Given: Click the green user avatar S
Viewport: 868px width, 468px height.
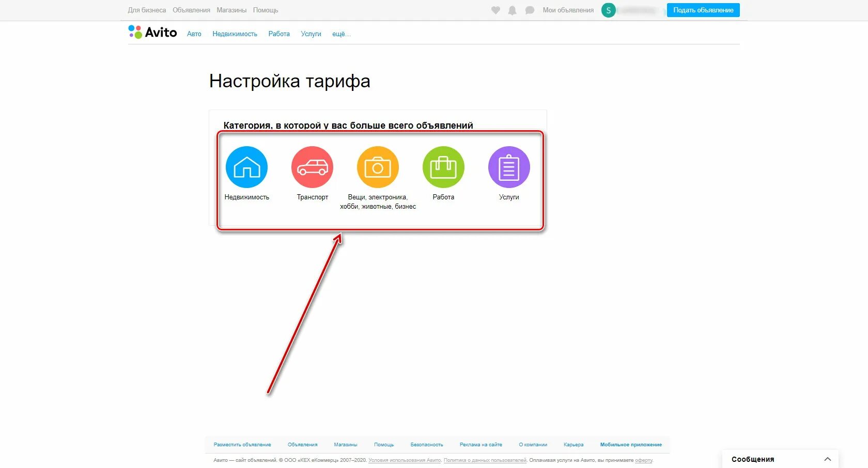Looking at the screenshot, I should [609, 10].
